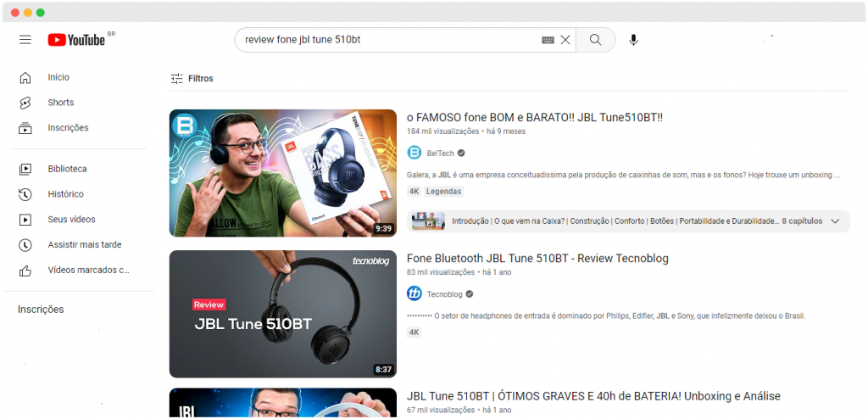Open the hamburger guide menu
The image size is (868, 419).
25,40
